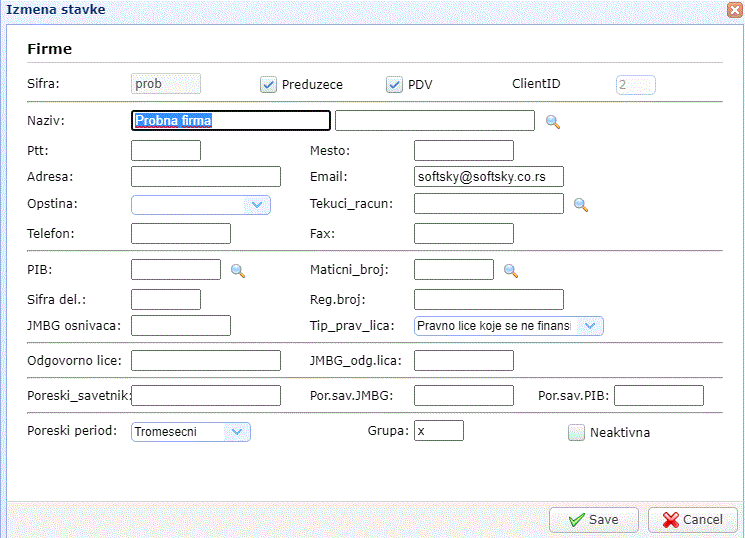Focus the Telefon input field
The image size is (745, 538).
point(180,234)
